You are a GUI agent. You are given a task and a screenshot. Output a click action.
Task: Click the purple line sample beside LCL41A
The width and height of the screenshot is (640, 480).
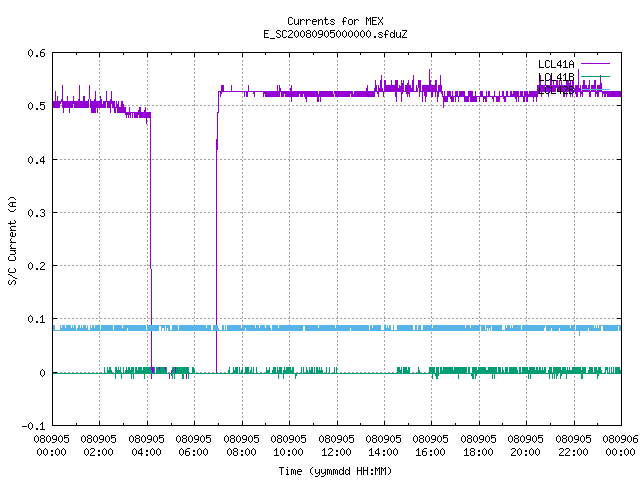[x=595, y=64]
